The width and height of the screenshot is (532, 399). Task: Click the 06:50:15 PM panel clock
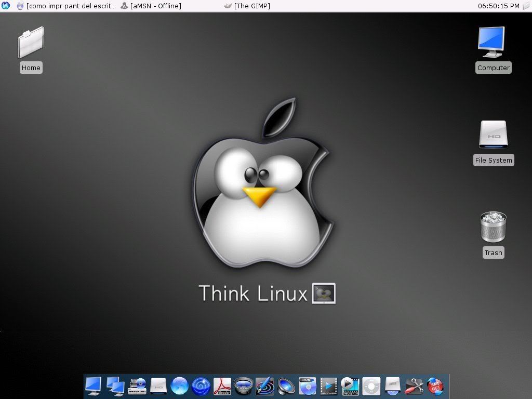point(498,6)
